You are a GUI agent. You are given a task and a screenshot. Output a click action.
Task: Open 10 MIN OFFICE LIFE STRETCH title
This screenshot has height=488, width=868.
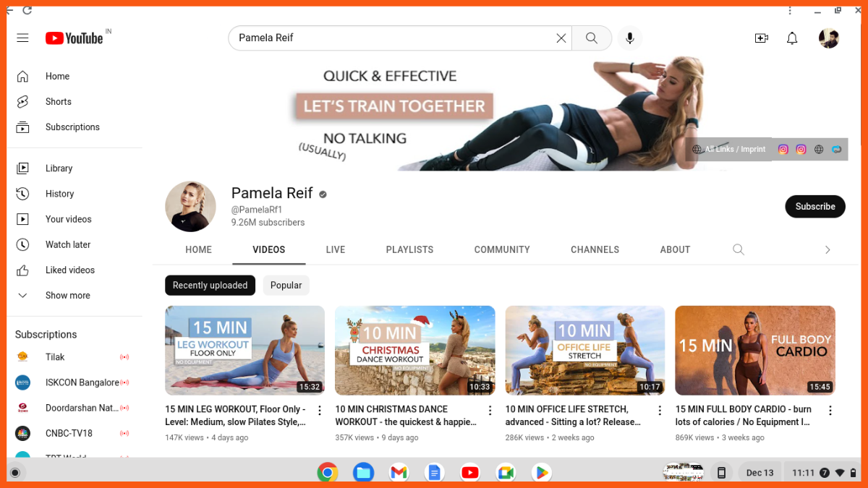coord(573,415)
